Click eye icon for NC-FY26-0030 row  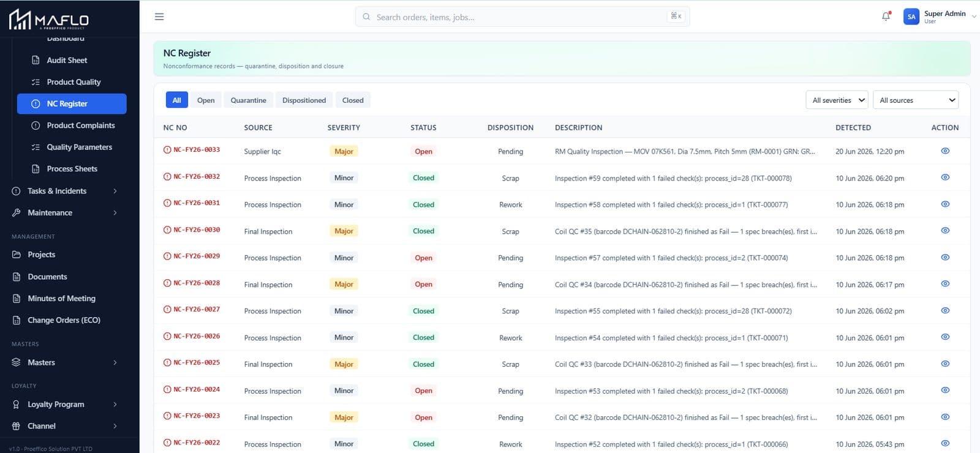click(x=945, y=231)
